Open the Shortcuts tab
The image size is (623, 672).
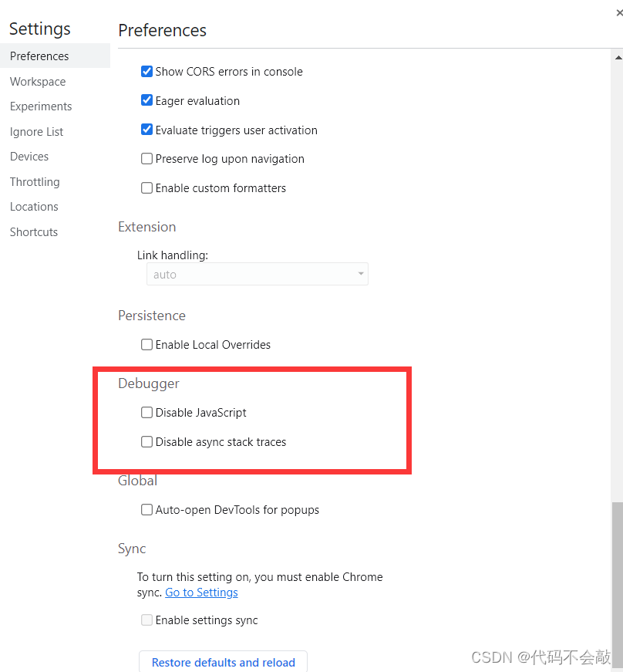click(x=34, y=232)
